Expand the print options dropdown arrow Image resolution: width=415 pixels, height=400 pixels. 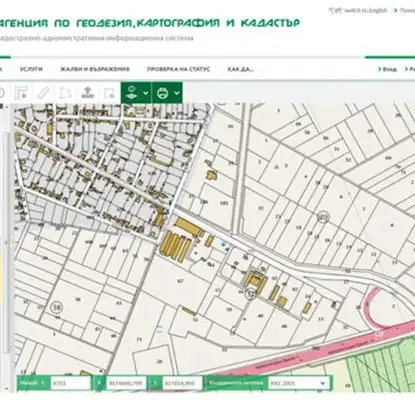177,93
